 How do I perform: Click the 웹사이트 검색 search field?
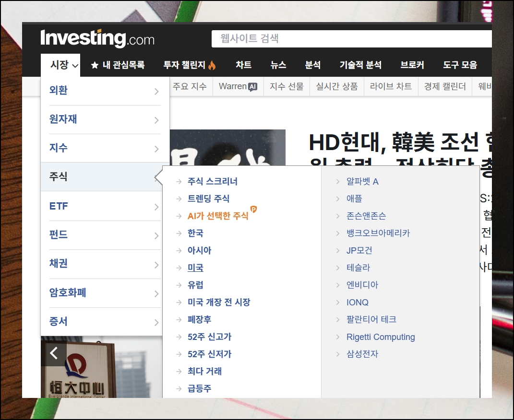point(351,39)
